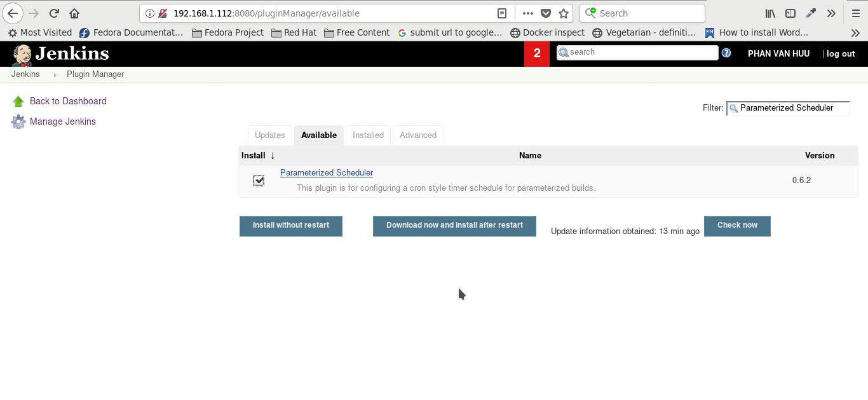Open Fedora Project bookmark folder
The height and width of the screenshot is (400, 868).
point(227,32)
